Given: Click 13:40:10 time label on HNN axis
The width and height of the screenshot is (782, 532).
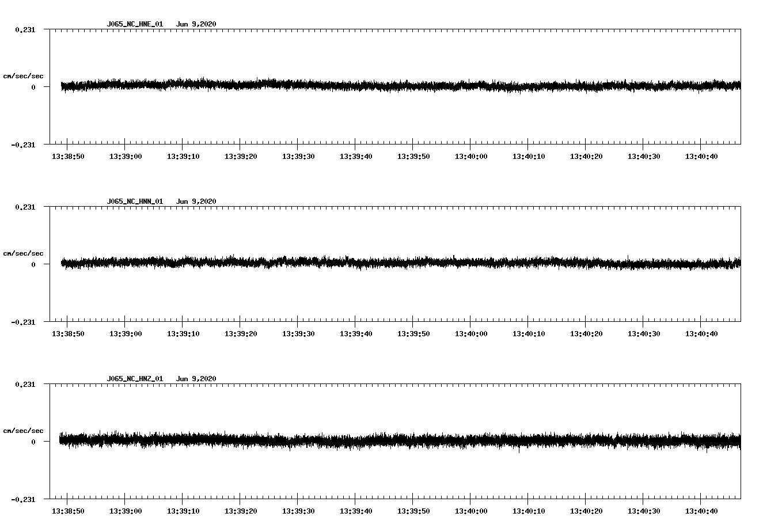Looking at the screenshot, I should tap(529, 334).
